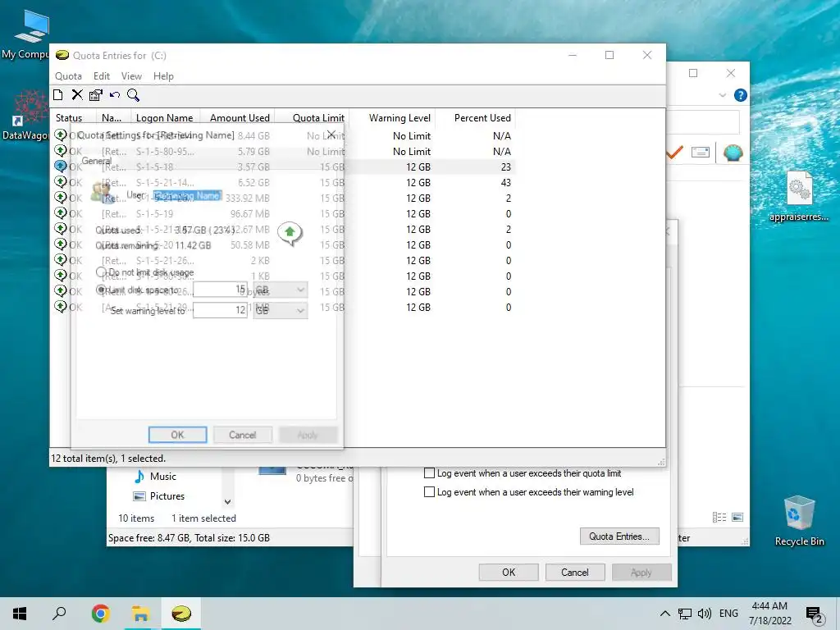840x630 pixels.
Task: Open the notifications center icon
Action: coord(815,614)
